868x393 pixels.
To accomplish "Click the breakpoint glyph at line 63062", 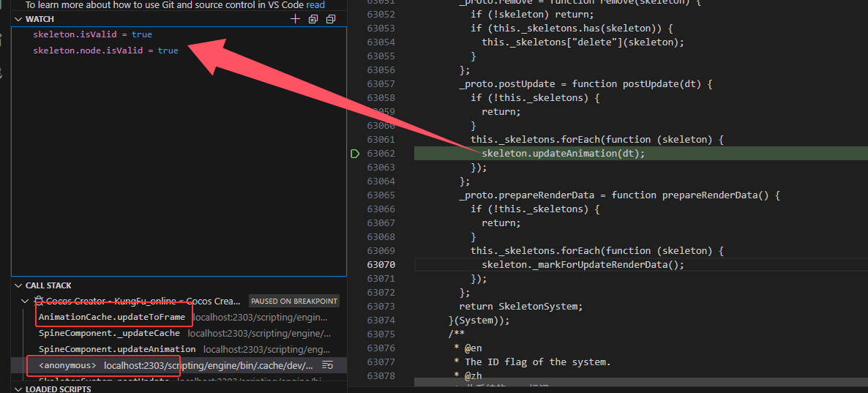I will click(356, 154).
